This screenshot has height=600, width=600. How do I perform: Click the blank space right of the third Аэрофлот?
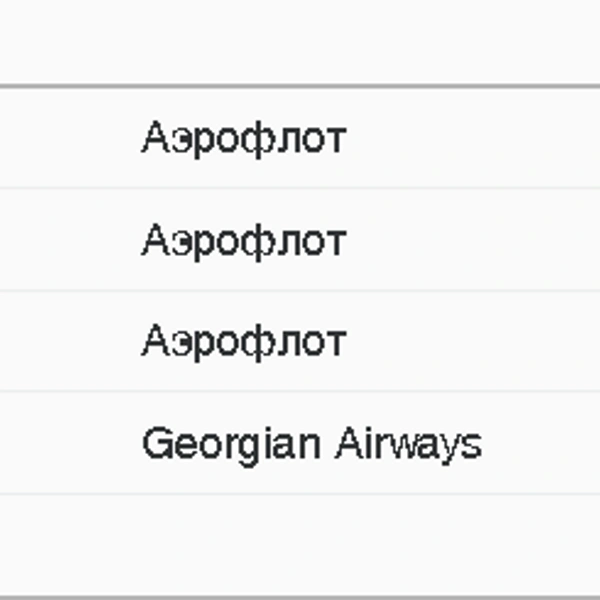[474, 341]
